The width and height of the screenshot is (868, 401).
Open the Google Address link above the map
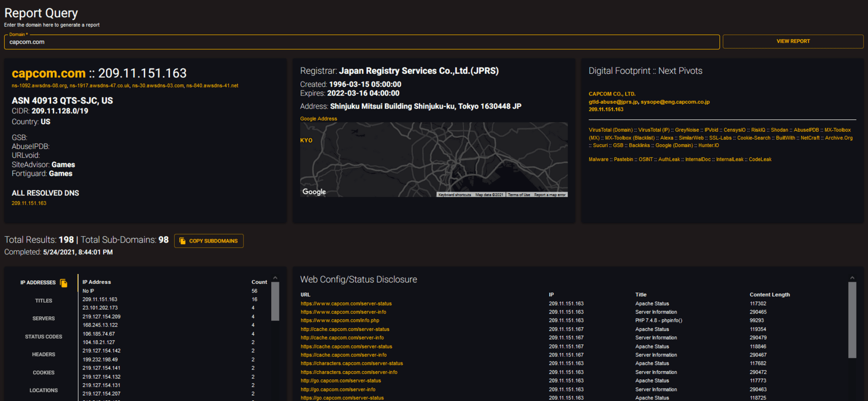[x=318, y=119]
